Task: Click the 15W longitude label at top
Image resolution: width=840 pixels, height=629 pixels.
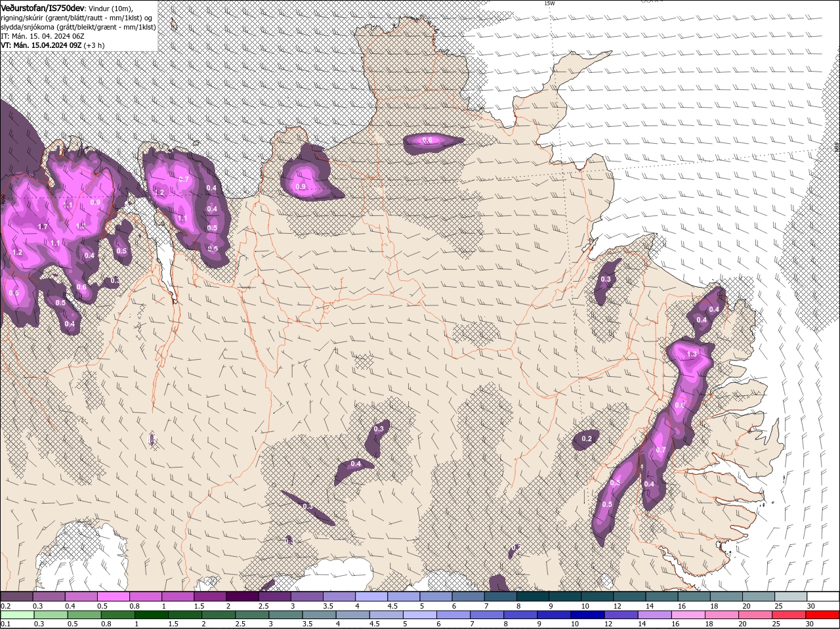Action: pos(549,3)
